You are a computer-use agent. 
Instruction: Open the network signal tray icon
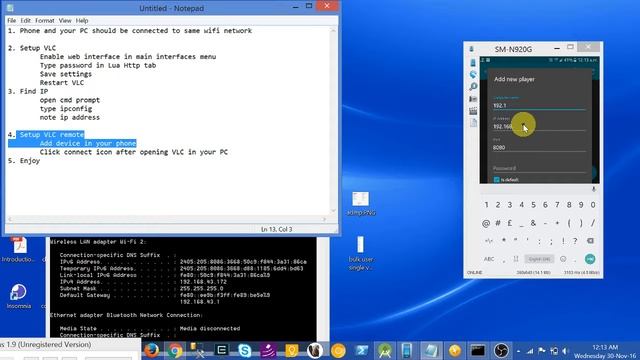pyautogui.click(x=530, y=351)
